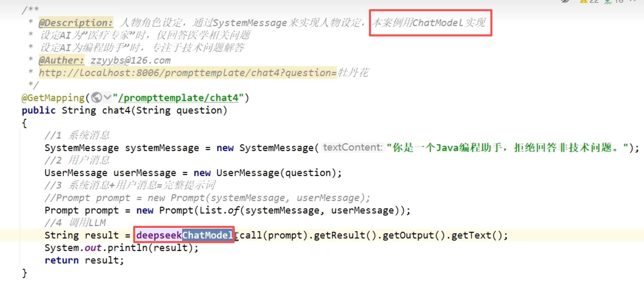Click the textContent inlay parameter hint
Image resolution: width=644 pixels, height=285 pixels.
(352, 147)
